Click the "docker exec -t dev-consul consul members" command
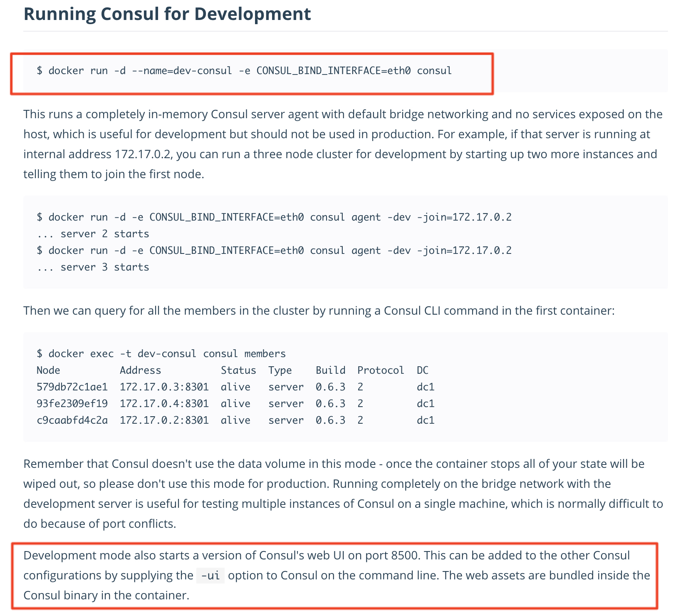Image resolution: width=688 pixels, height=616 pixels. click(161, 354)
